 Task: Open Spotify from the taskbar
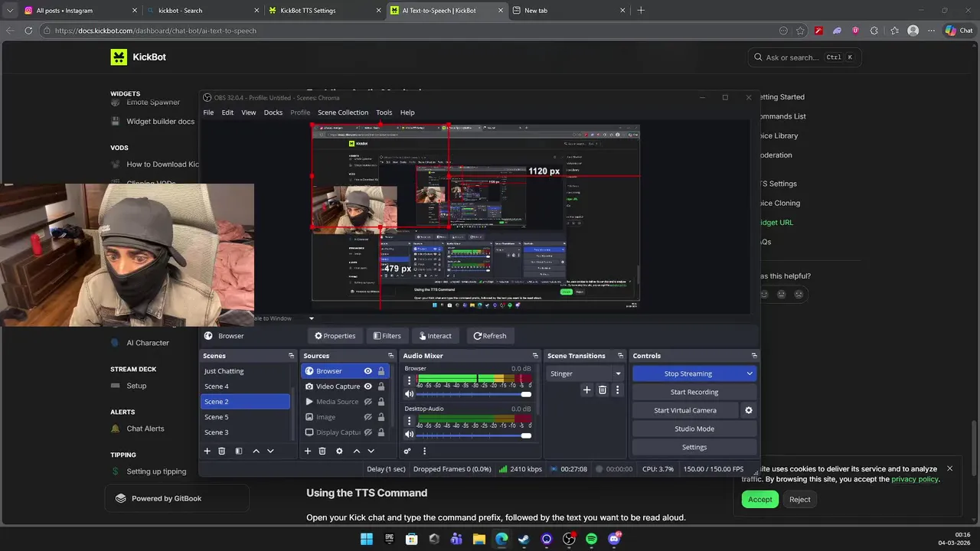coord(591,539)
